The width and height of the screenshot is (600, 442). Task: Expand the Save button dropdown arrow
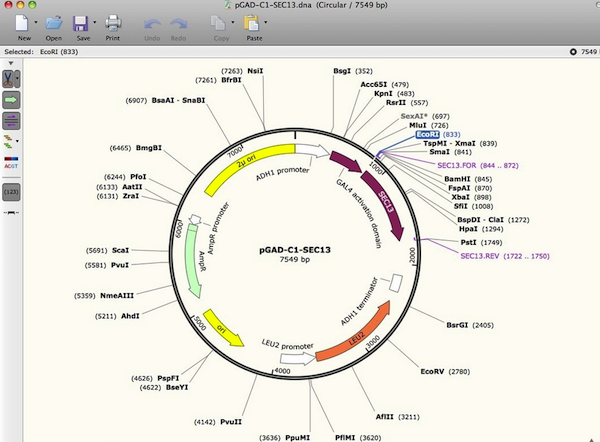coord(94,22)
